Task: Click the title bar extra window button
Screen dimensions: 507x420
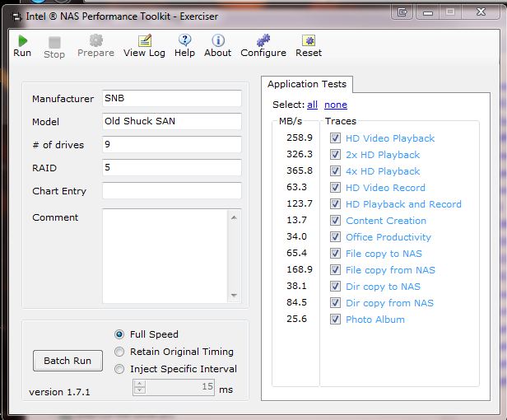Action: pyautogui.click(x=402, y=12)
